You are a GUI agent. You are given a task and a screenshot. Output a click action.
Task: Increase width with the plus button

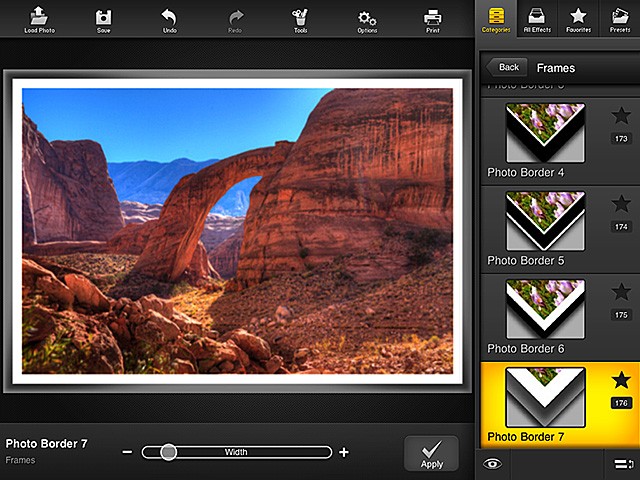[x=344, y=452]
